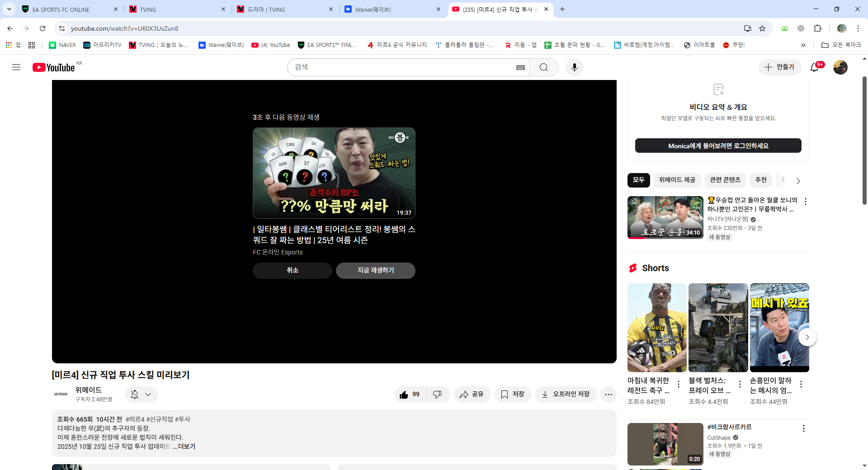This screenshot has height=470, width=868.
Task: Click 지금 재생하기 to play next video
Action: tap(375, 270)
